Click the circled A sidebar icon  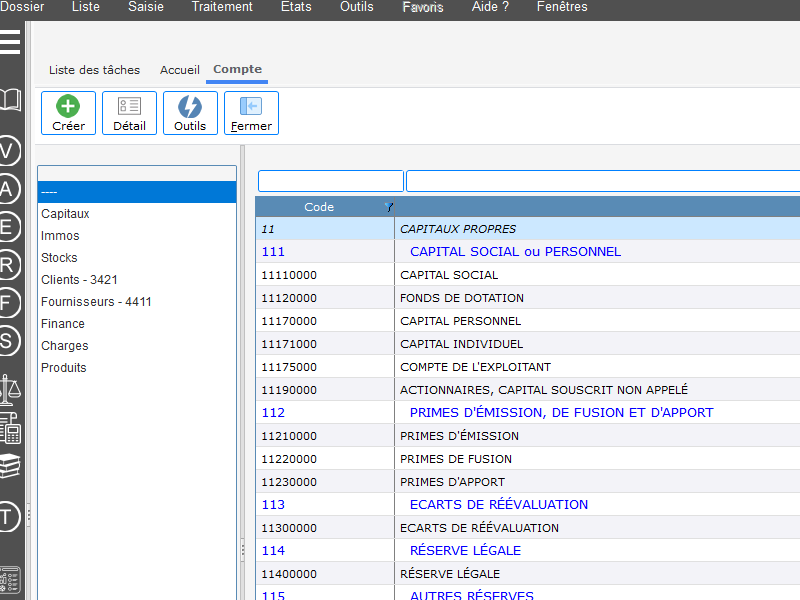8,189
